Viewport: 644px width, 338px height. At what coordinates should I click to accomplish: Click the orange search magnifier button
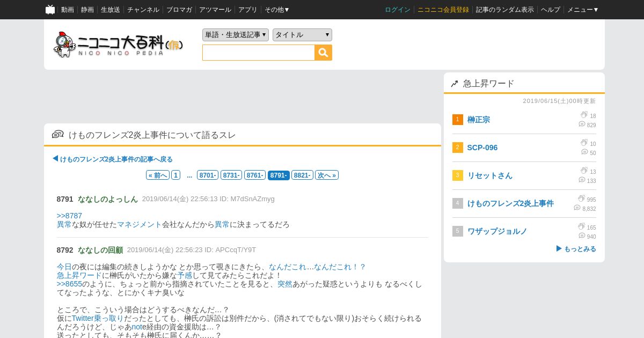point(324,53)
